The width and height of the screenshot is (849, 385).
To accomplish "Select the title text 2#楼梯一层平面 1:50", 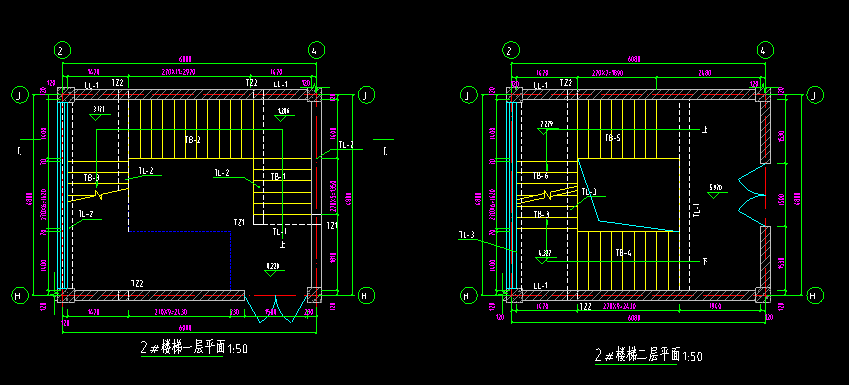I will [194, 348].
